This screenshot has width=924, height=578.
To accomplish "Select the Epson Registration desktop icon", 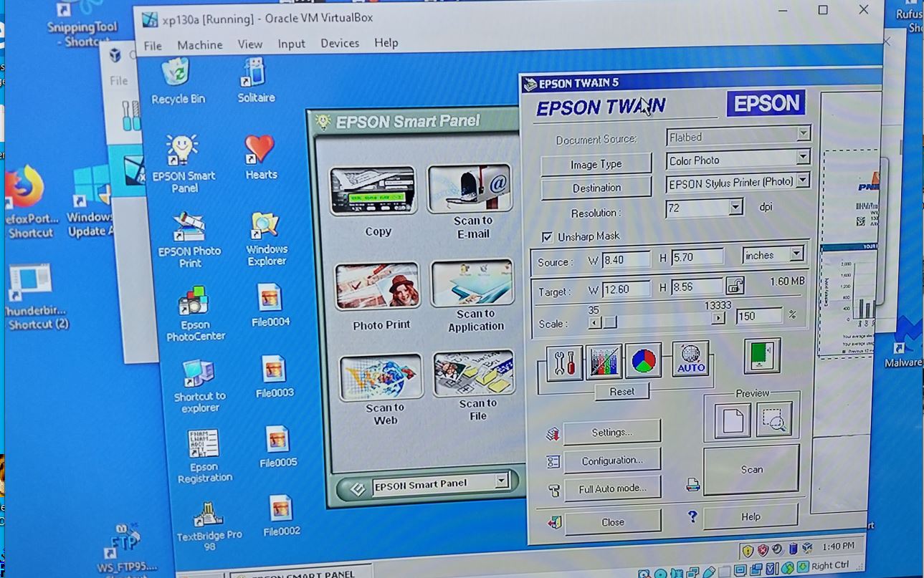I will [204, 457].
